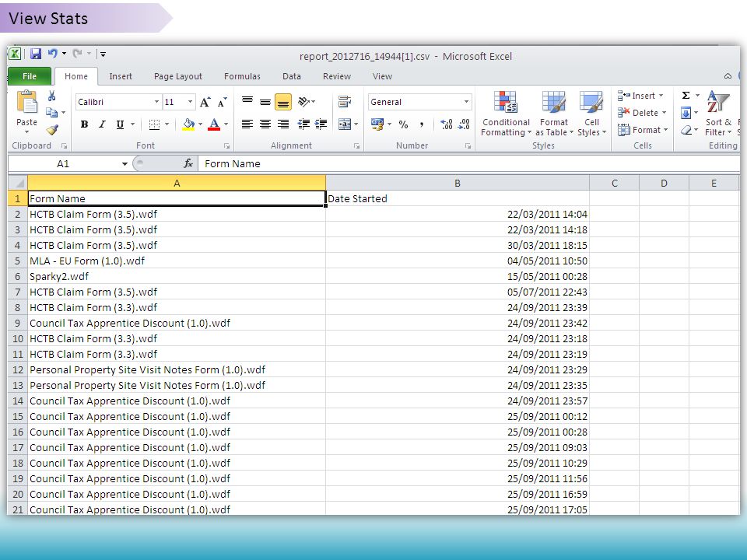
Task: Switch to the Data tab
Action: point(292,76)
